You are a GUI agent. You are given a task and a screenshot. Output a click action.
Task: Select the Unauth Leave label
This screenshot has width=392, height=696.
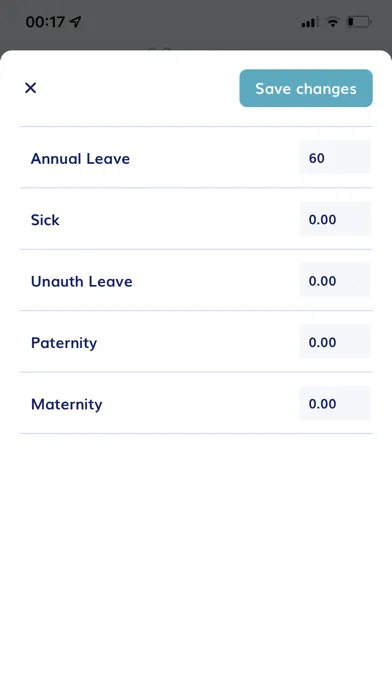pyautogui.click(x=82, y=281)
